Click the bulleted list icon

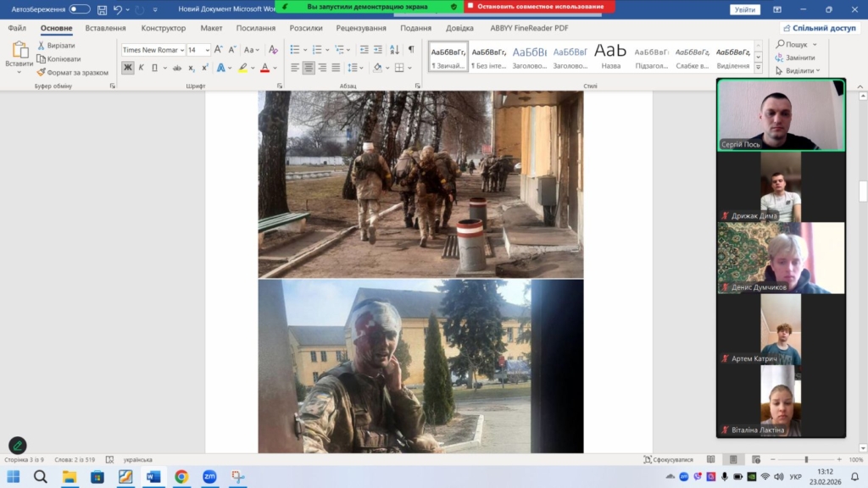(x=295, y=50)
